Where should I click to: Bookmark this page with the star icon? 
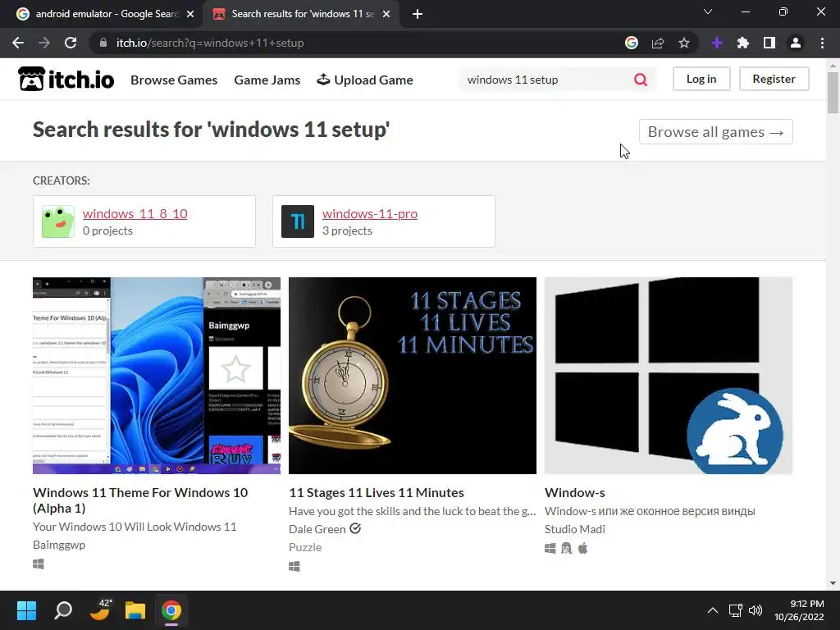[x=684, y=43]
